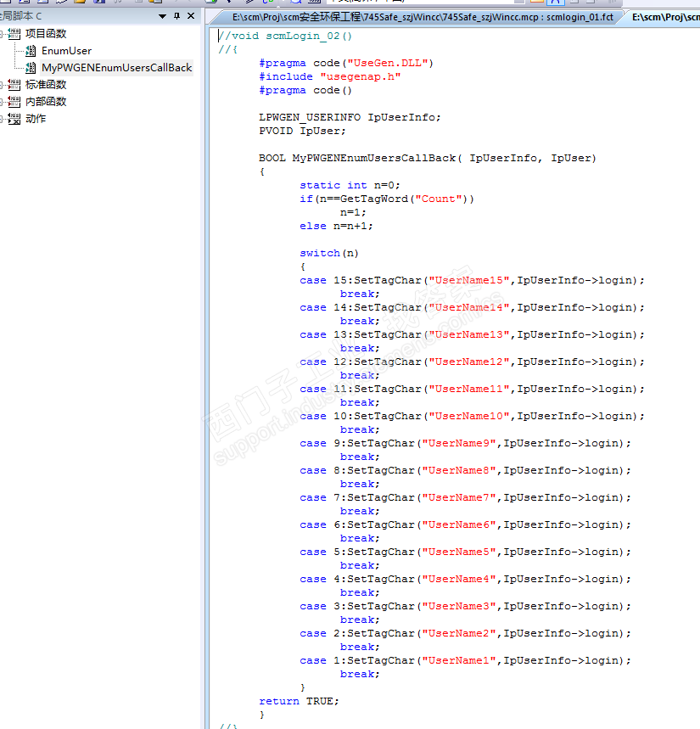Click the case 8 UserName8 line
The width and height of the screenshot is (700, 729).
click(465, 470)
